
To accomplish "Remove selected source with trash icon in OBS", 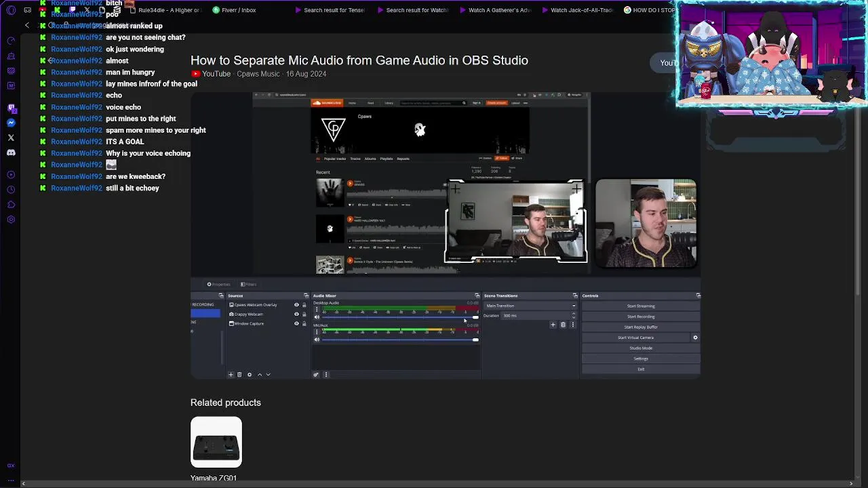I will click(x=239, y=375).
